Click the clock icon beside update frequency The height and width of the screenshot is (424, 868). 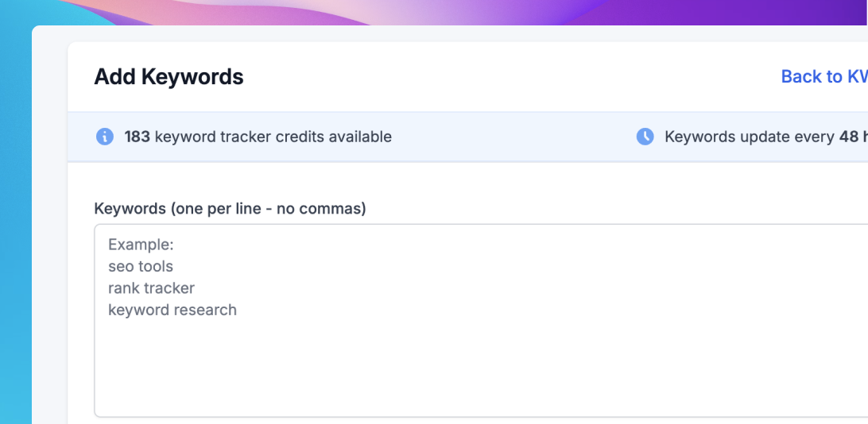[645, 137]
